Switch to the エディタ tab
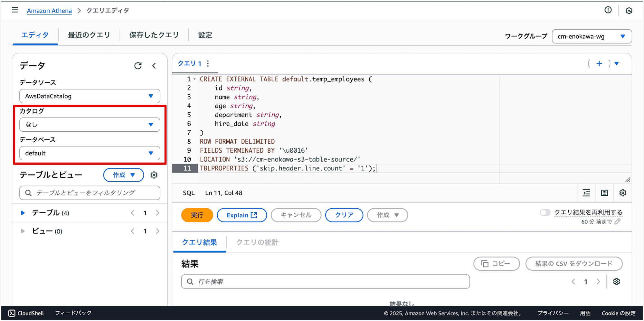Viewport: 644px width, 321px height. coord(35,35)
